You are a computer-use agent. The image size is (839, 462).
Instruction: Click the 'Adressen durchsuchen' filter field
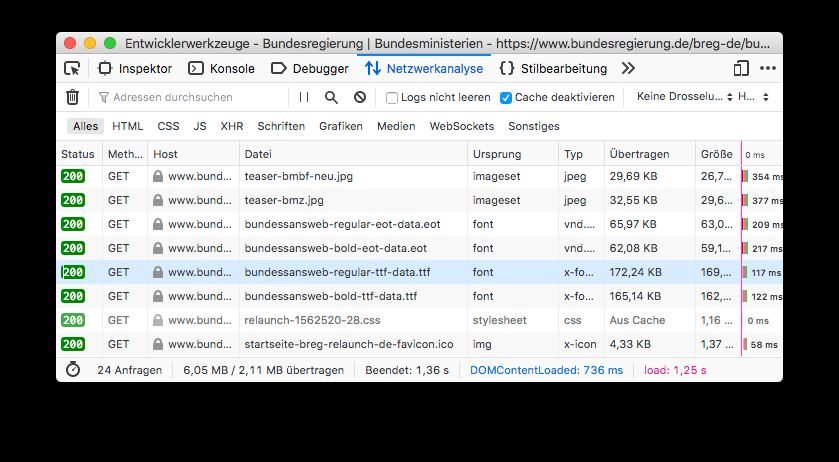click(190, 97)
